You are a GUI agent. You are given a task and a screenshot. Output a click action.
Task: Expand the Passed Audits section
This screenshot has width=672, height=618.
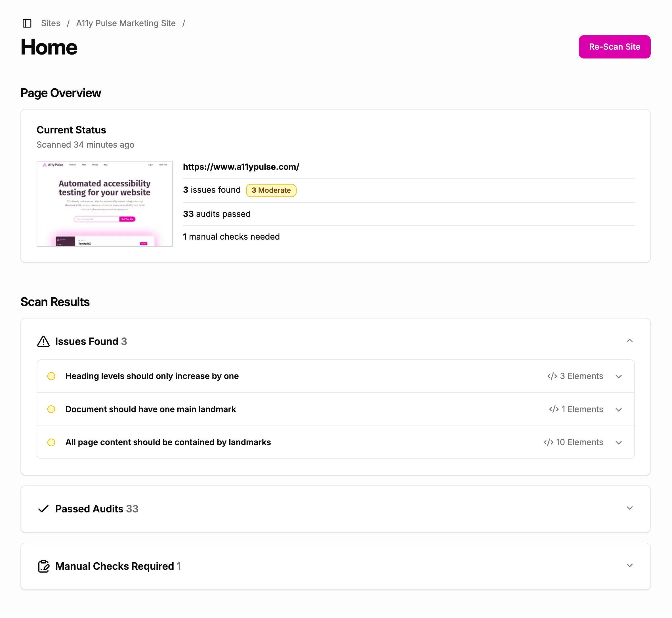point(630,508)
